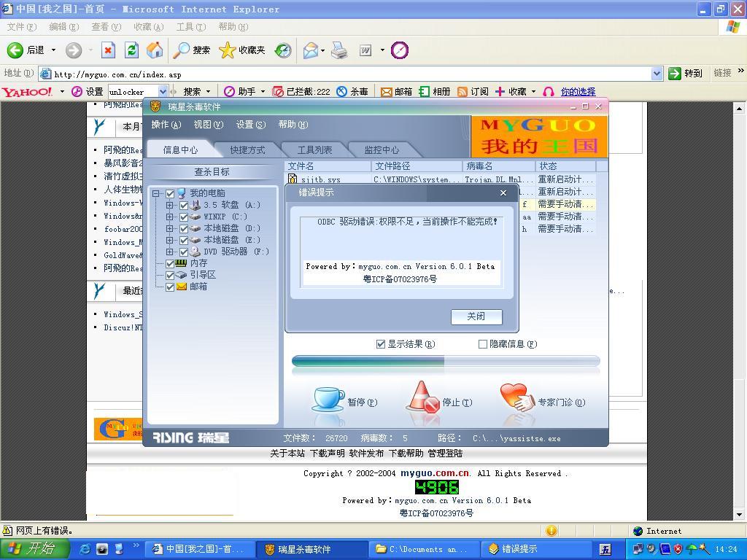747x560 pixels.
Task: Click the yellow warning icon in status bar
Action: click(551, 531)
